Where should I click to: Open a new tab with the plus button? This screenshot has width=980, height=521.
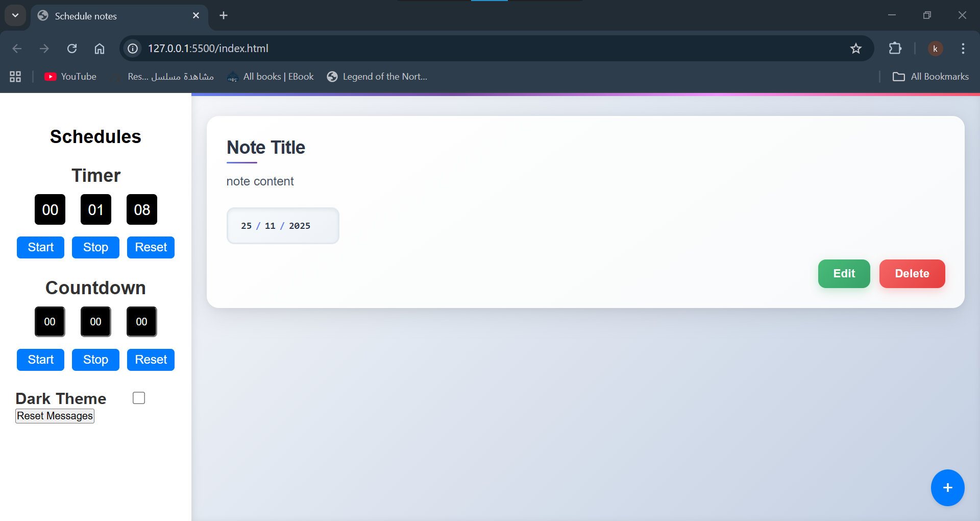pos(224,15)
